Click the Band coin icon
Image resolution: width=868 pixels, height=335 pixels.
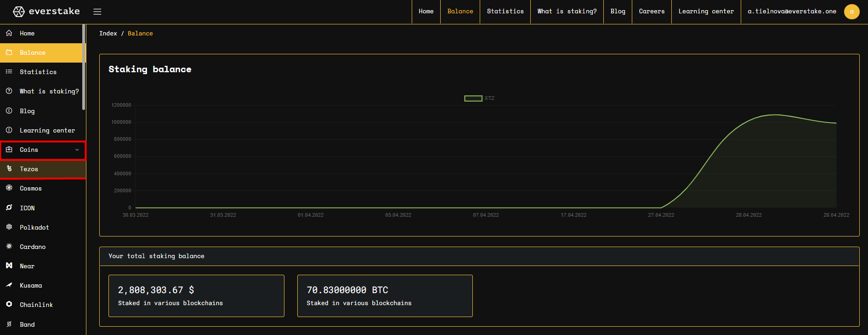pyautogui.click(x=9, y=324)
